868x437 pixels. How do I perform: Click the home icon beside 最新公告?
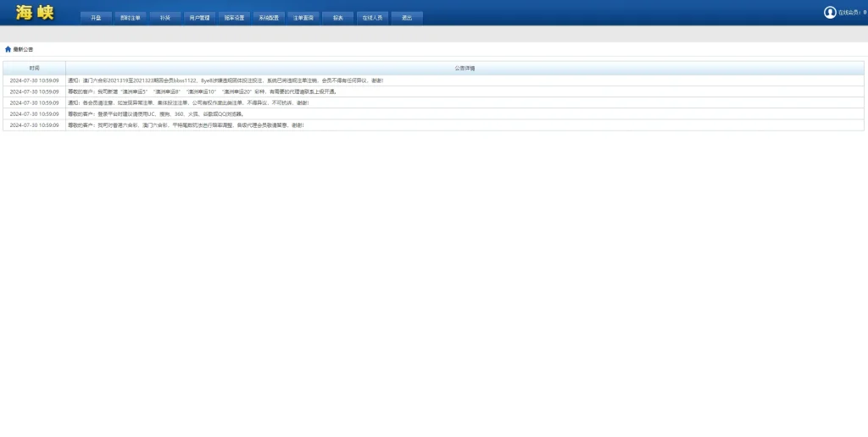click(8, 49)
